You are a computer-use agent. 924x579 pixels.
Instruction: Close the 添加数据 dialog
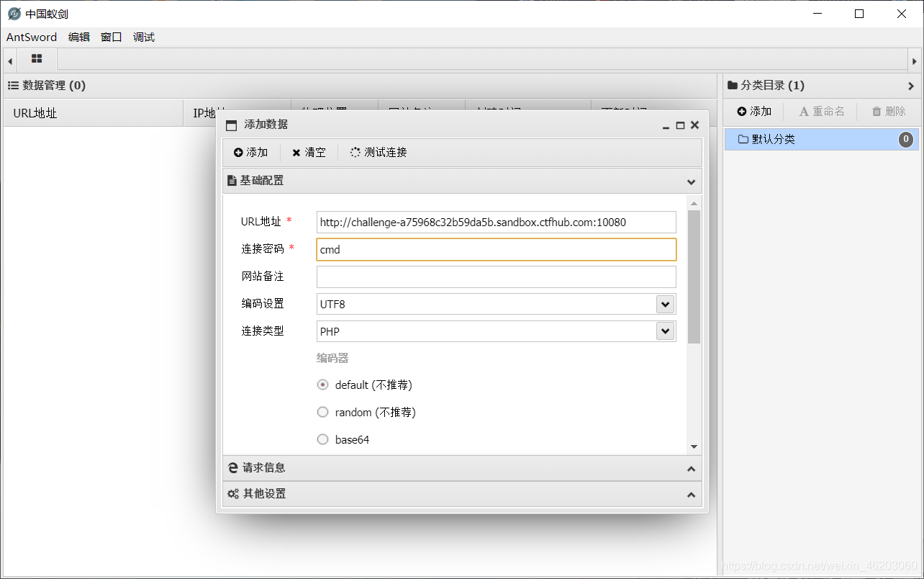[694, 125]
